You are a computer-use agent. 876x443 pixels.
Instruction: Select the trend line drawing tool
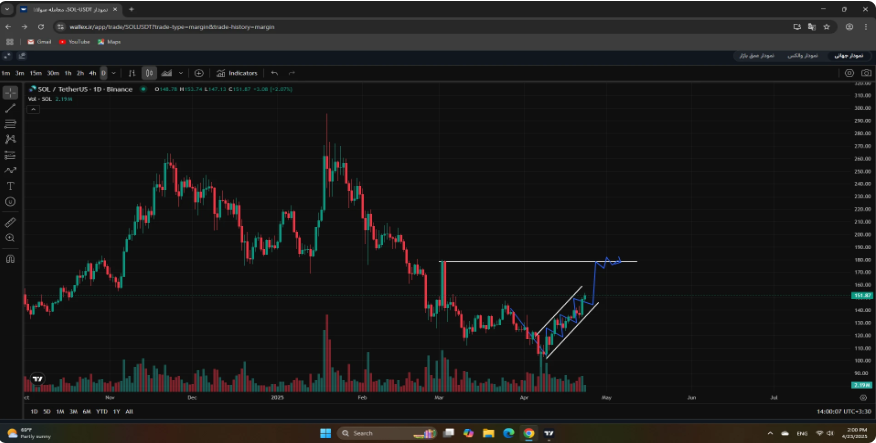click(x=10, y=108)
